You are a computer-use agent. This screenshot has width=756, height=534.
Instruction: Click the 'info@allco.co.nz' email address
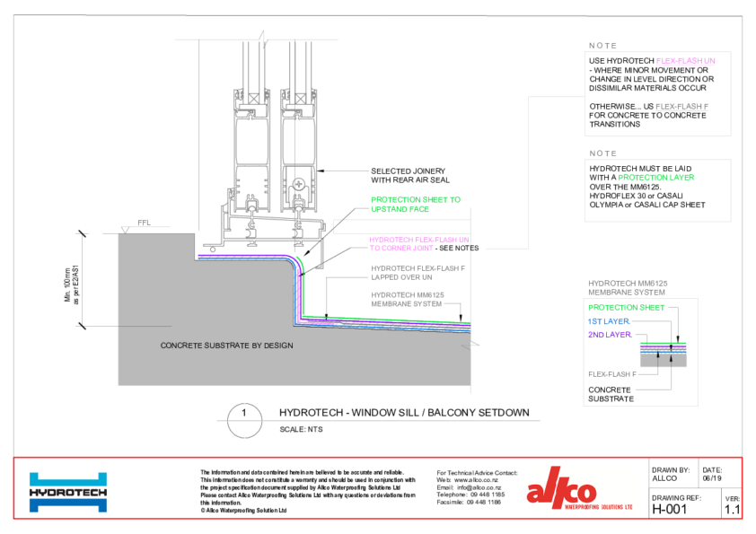(479, 487)
